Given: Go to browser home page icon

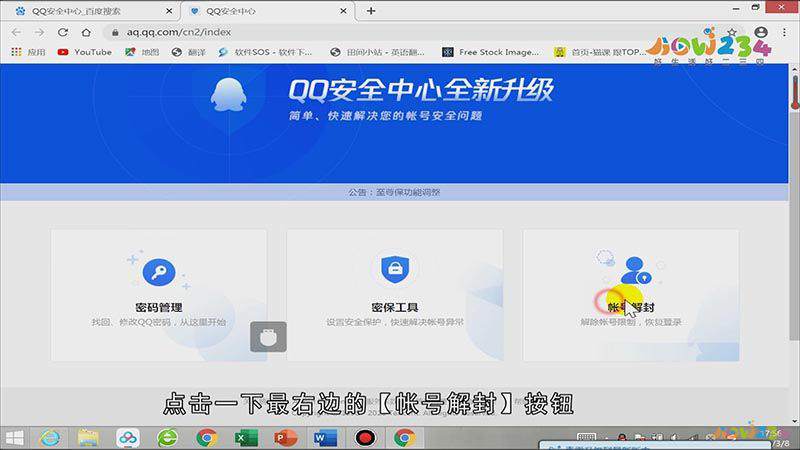Looking at the screenshot, I should 86,32.
